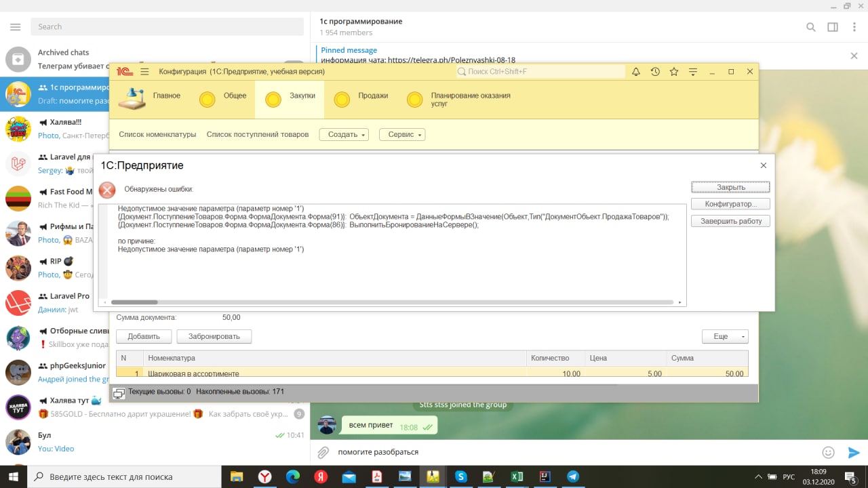Open the Бул chat
The width and height of the screenshot is (868, 488).
coord(155,443)
